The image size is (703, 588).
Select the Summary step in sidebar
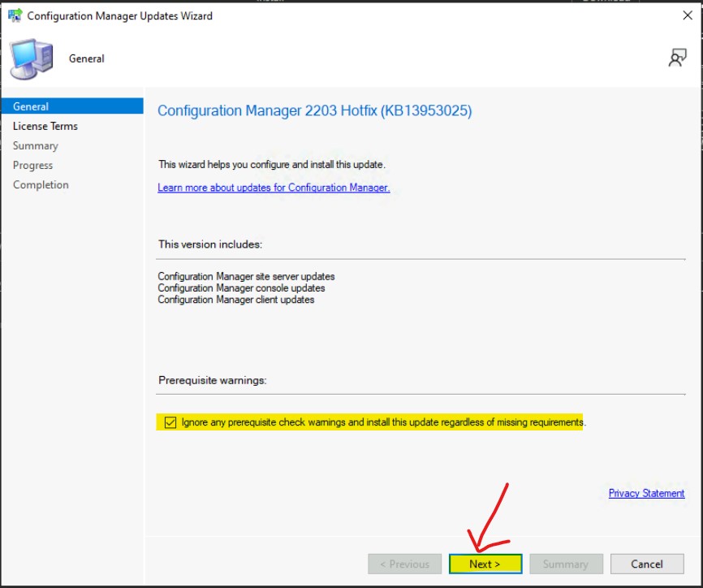coord(36,145)
